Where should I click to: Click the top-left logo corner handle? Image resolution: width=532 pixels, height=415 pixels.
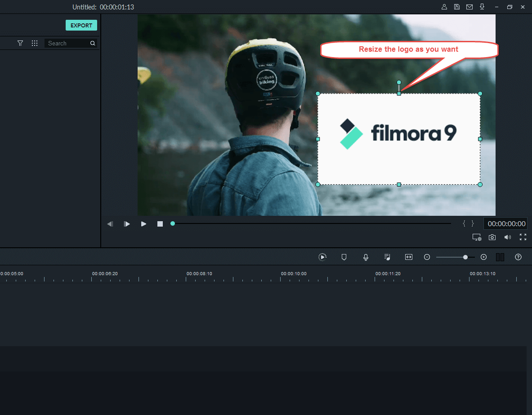pos(318,94)
